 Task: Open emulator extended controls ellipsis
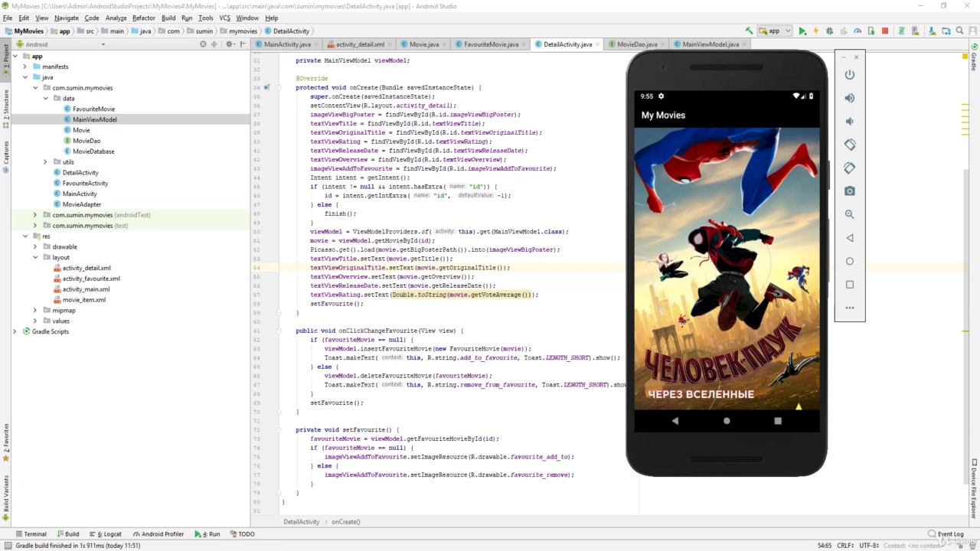point(850,308)
